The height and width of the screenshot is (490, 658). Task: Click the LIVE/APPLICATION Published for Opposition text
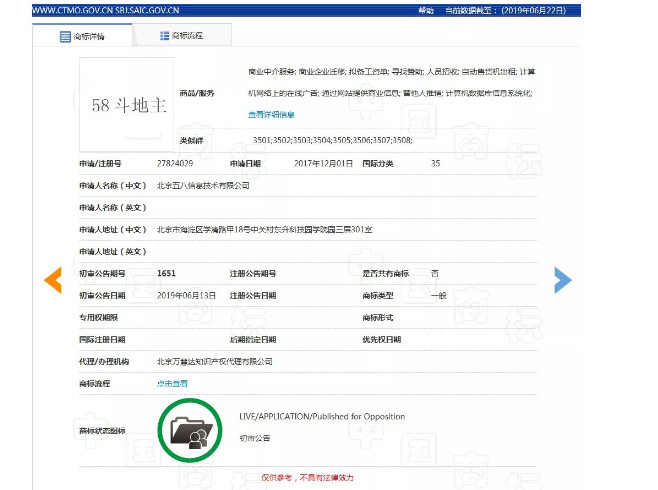322,416
